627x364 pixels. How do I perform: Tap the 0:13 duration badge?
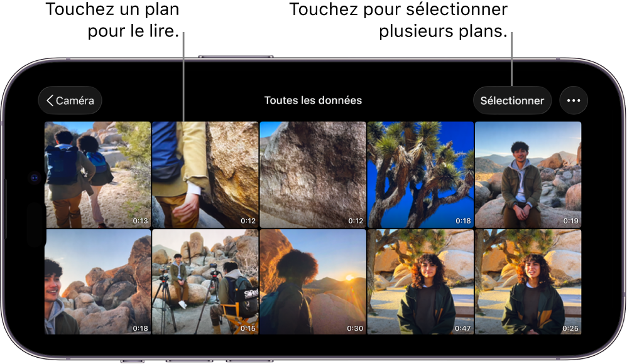141,220
